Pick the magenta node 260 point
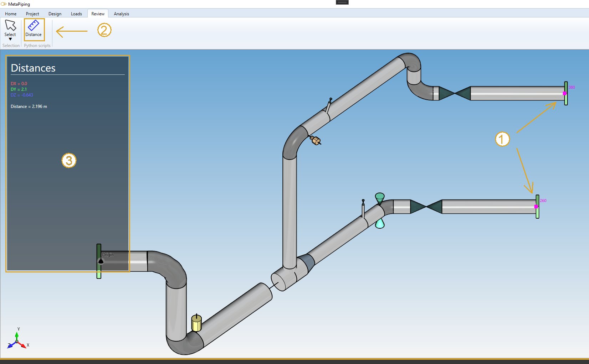The height and width of the screenshot is (364, 589). click(536, 207)
